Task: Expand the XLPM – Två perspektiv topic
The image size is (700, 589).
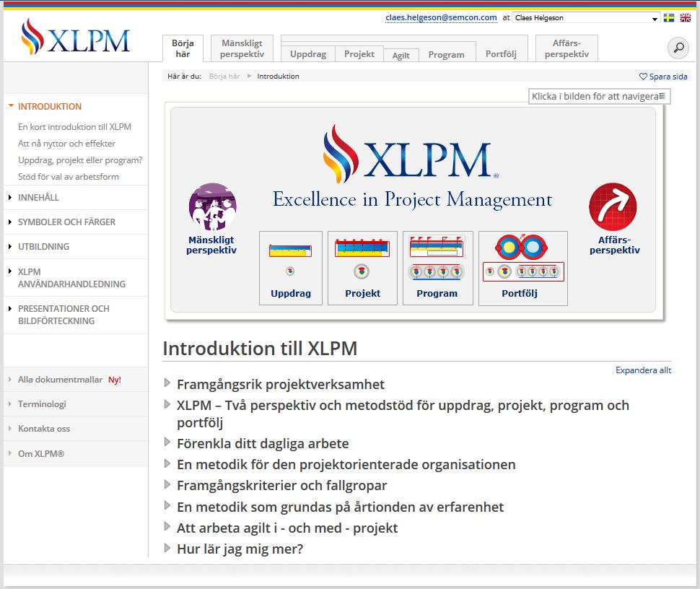Action: 167,404
